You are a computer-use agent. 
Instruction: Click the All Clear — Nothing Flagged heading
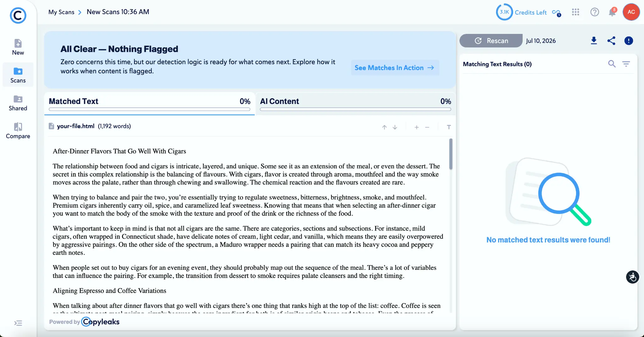[119, 49]
